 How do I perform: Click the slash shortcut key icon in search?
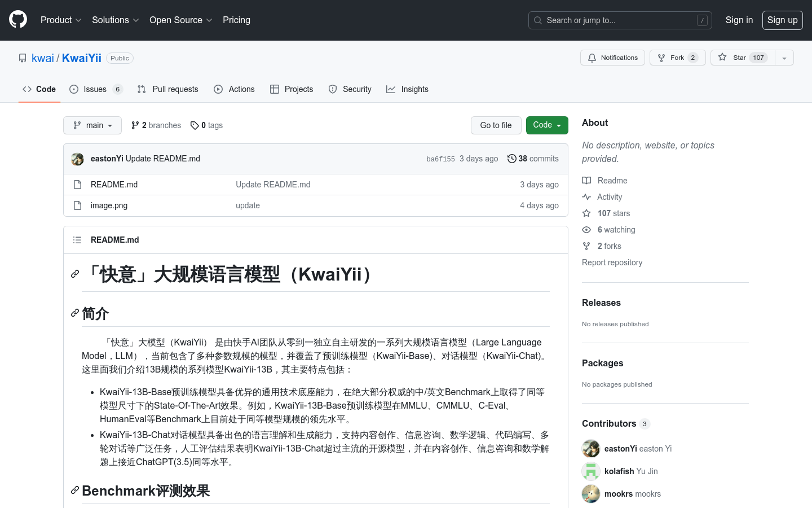(702, 20)
